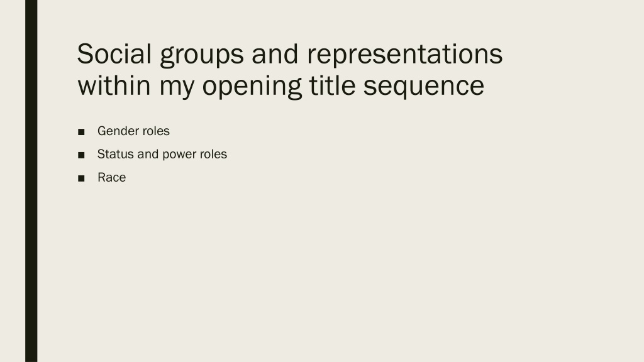Click the word Social in the title
This screenshot has width=644, height=362.
click(x=114, y=54)
